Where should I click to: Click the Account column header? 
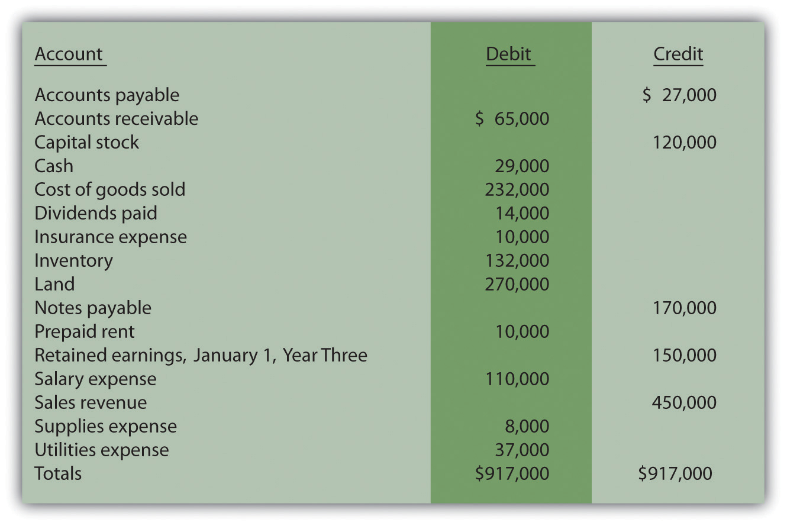(x=69, y=54)
